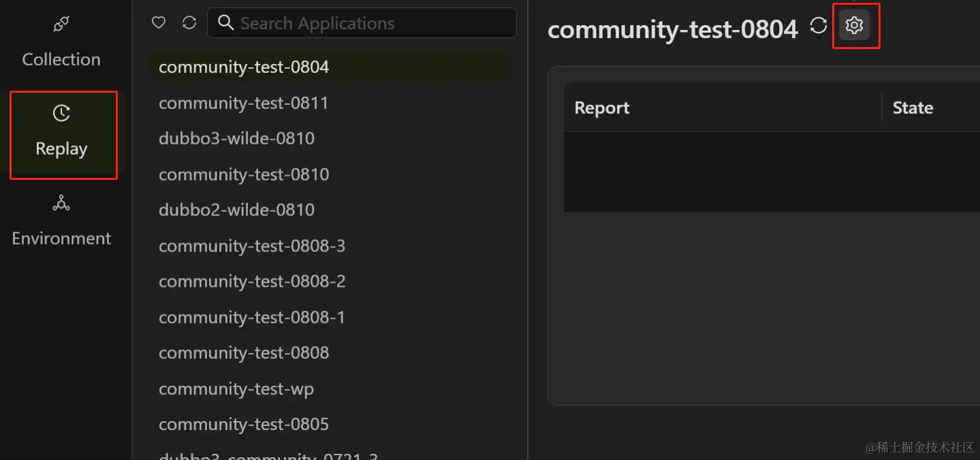Click the heart favorites icon

pyautogui.click(x=159, y=23)
